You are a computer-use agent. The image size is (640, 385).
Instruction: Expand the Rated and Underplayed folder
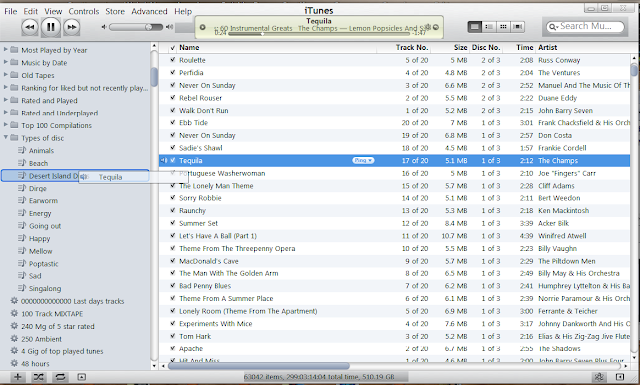(x=6, y=113)
